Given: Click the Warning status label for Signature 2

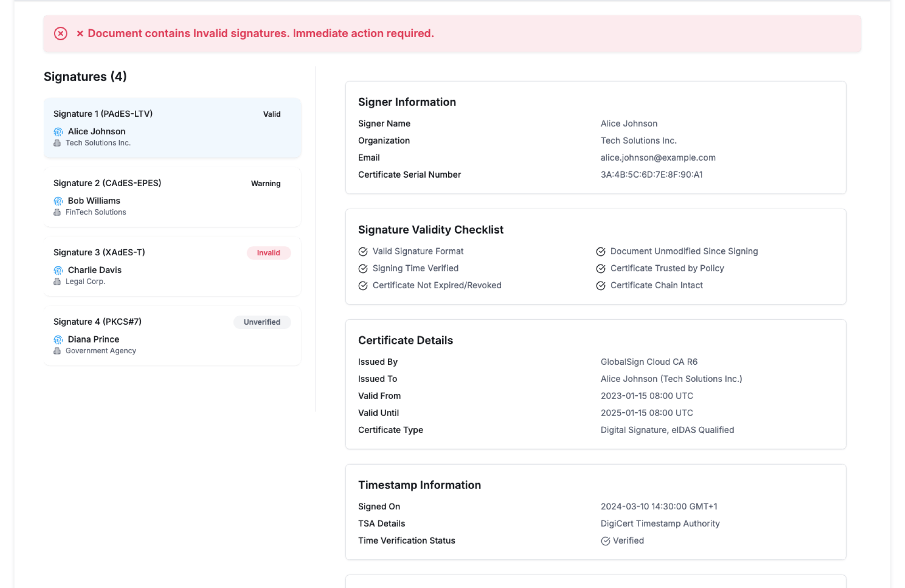Looking at the screenshot, I should pyautogui.click(x=265, y=184).
